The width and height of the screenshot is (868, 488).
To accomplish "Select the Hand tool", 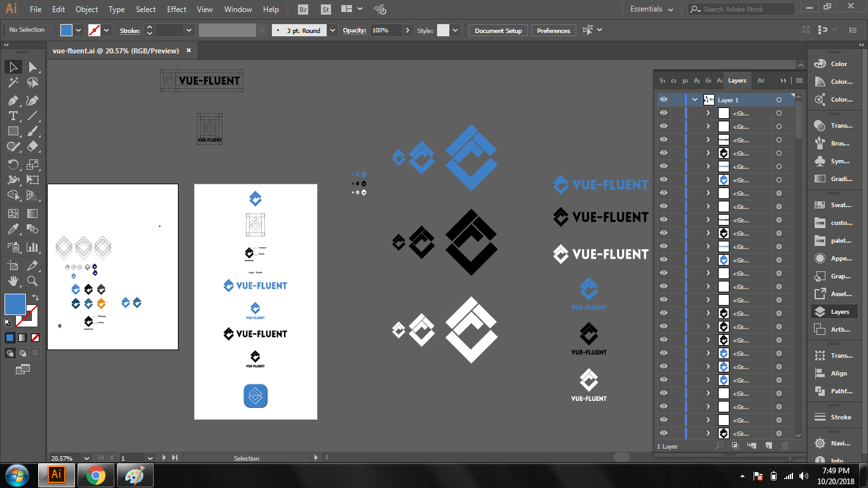I will [x=13, y=280].
